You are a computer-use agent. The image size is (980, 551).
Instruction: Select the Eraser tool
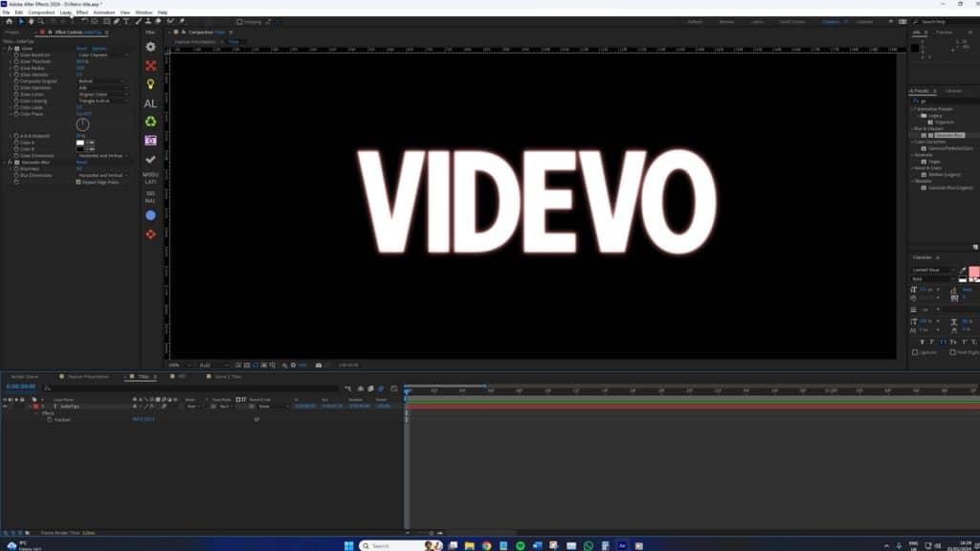click(x=158, y=21)
